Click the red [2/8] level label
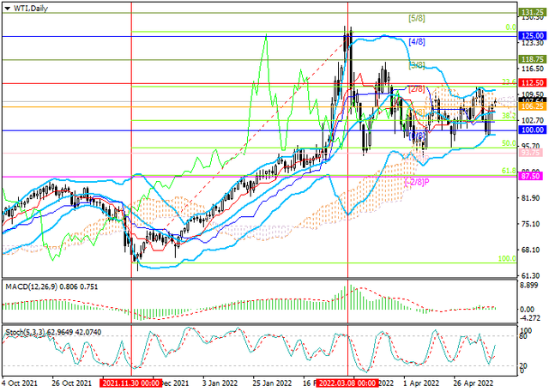Screen dimensions: 549x392 418,88
